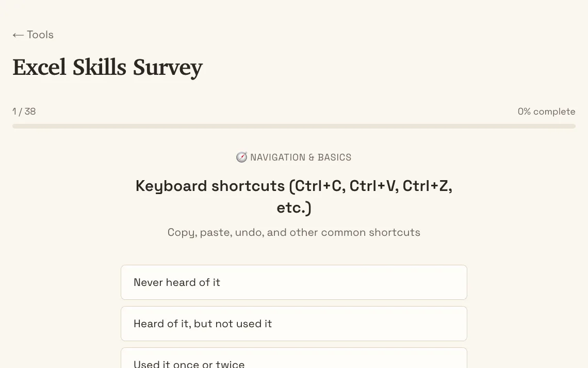Image resolution: width=588 pixels, height=368 pixels.
Task: Click the survey progress bar
Action: pyautogui.click(x=293, y=126)
